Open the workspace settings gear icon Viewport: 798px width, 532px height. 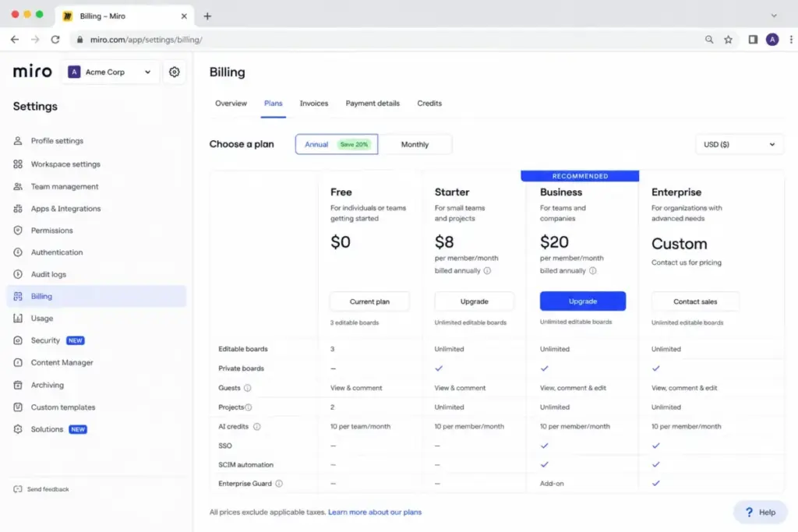click(x=174, y=72)
